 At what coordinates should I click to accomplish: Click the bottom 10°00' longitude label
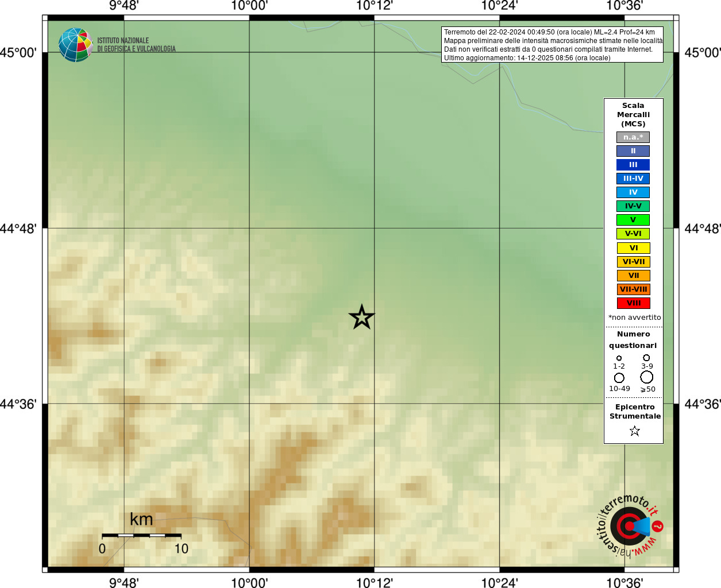click(249, 582)
